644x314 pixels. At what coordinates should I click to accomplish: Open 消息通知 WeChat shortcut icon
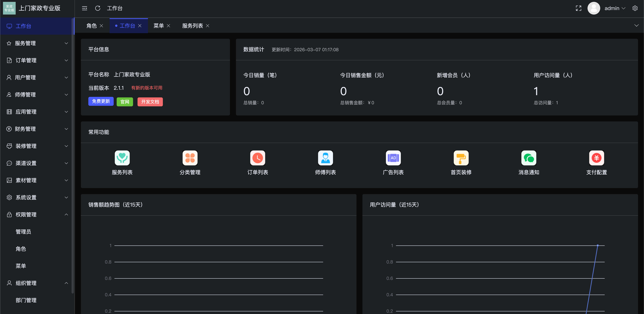click(x=529, y=158)
